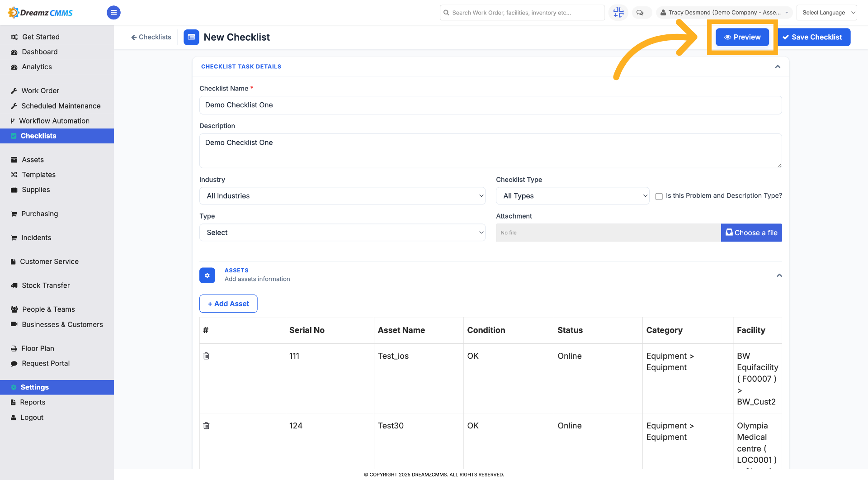This screenshot has width=868, height=480.
Task: Open the Checklist Type dropdown
Action: [573, 196]
